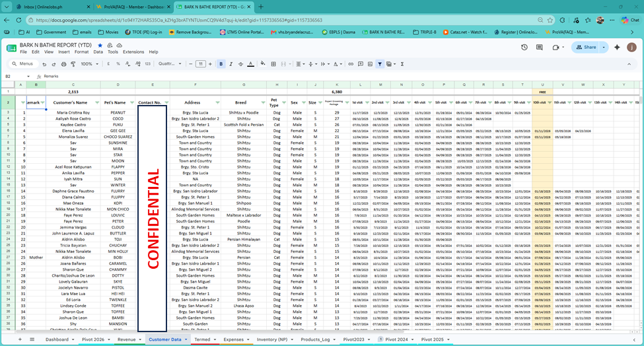Open the name box B2 dropdown
The width and height of the screenshot is (644, 346).
(x=28, y=77)
